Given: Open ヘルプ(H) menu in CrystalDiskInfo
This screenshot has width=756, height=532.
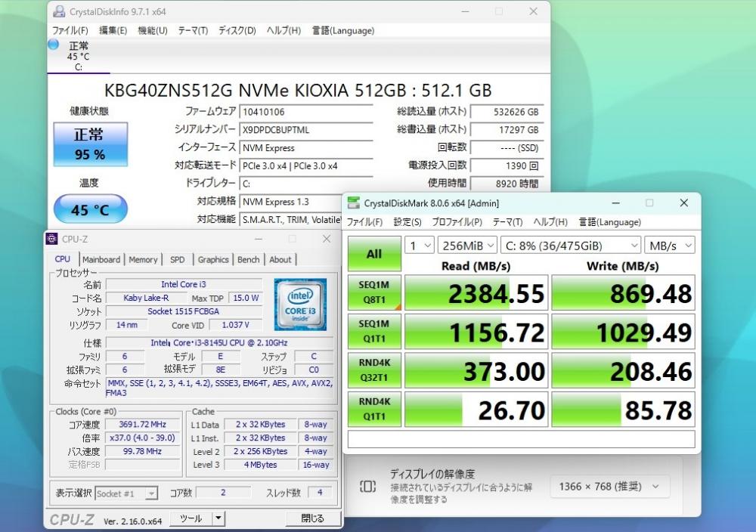Looking at the screenshot, I should (x=283, y=30).
